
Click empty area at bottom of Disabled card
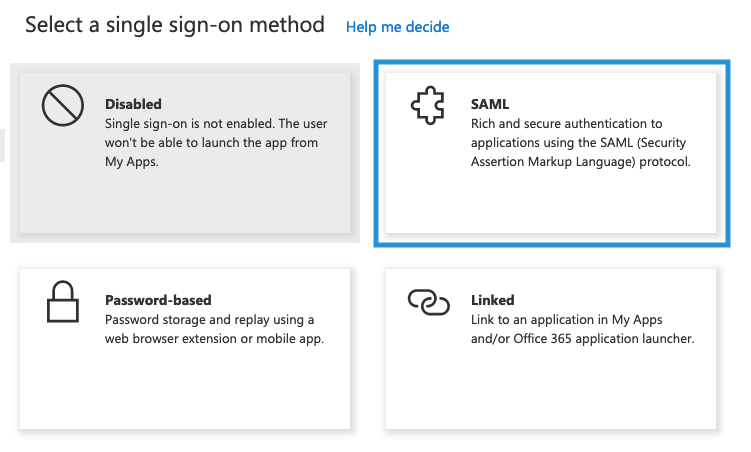point(185,205)
